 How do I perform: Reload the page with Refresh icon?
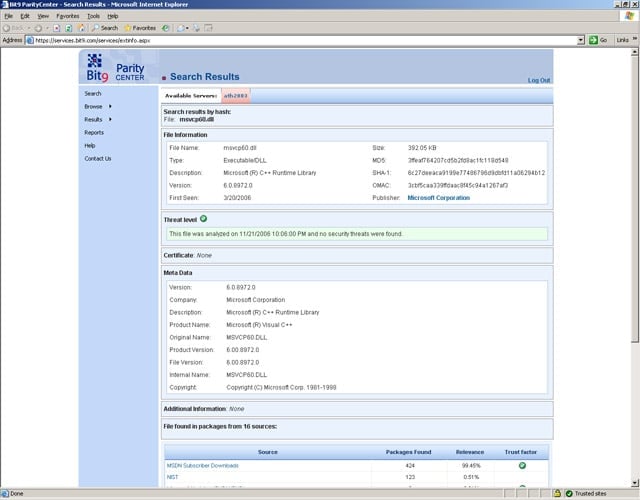click(69, 28)
